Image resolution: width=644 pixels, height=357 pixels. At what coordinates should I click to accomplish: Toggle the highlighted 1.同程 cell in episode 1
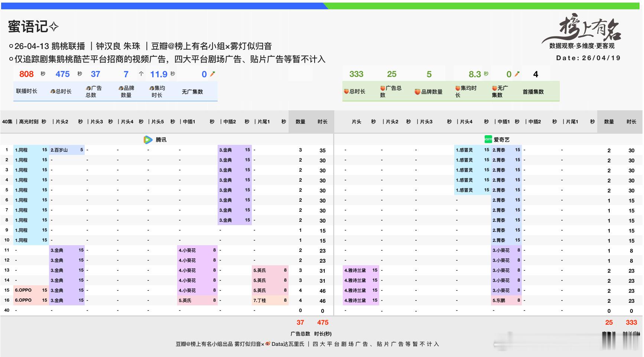coord(30,150)
